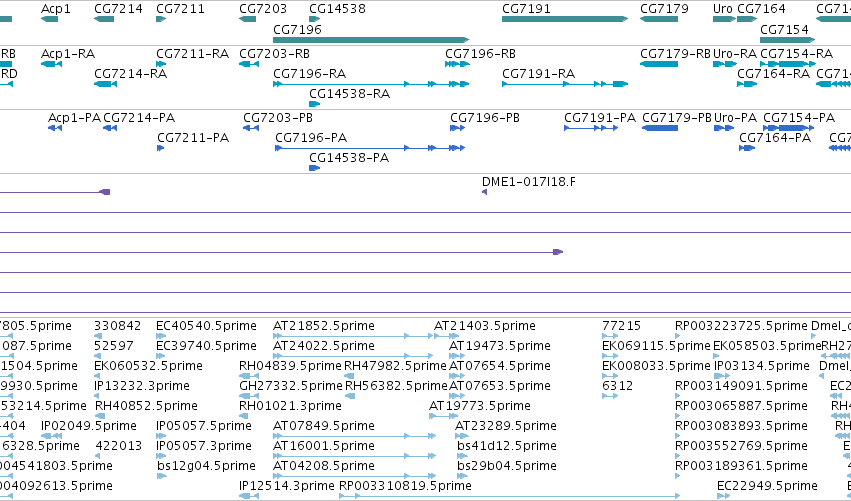Click the AT24022.5prime EST label
This screenshot has width=851, height=501.
click(323, 345)
